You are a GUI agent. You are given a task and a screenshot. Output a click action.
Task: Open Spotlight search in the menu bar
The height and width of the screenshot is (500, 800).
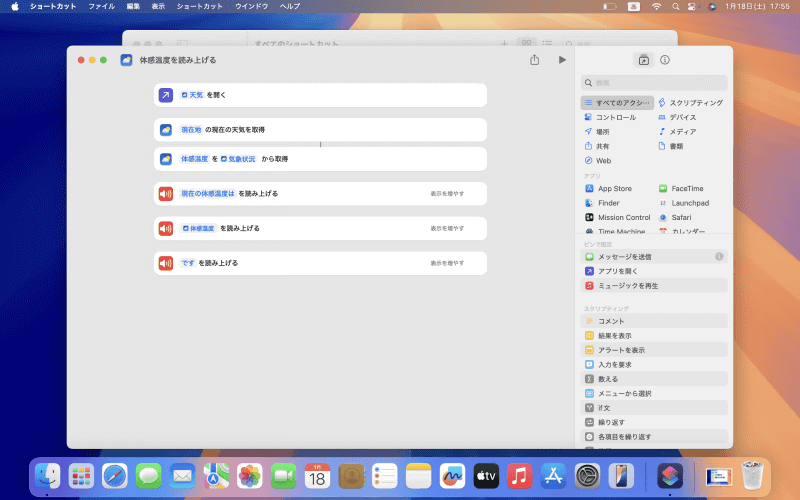[x=676, y=6]
